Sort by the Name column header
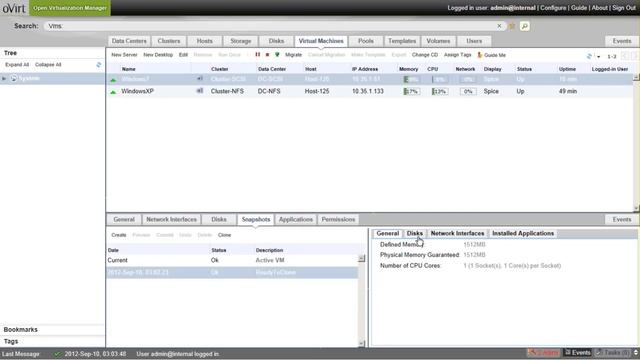640x360 pixels. pos(129,69)
